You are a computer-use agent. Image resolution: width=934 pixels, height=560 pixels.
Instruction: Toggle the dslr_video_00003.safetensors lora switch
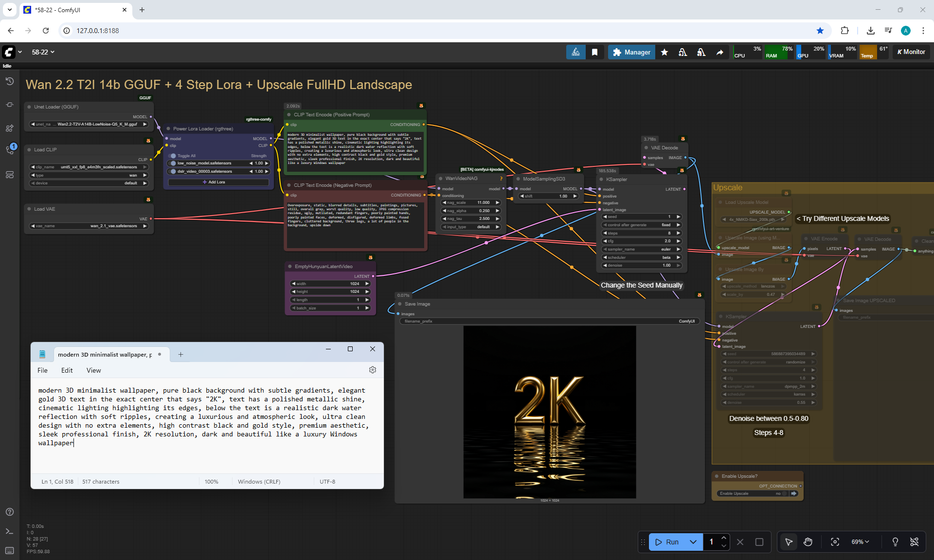[173, 171]
